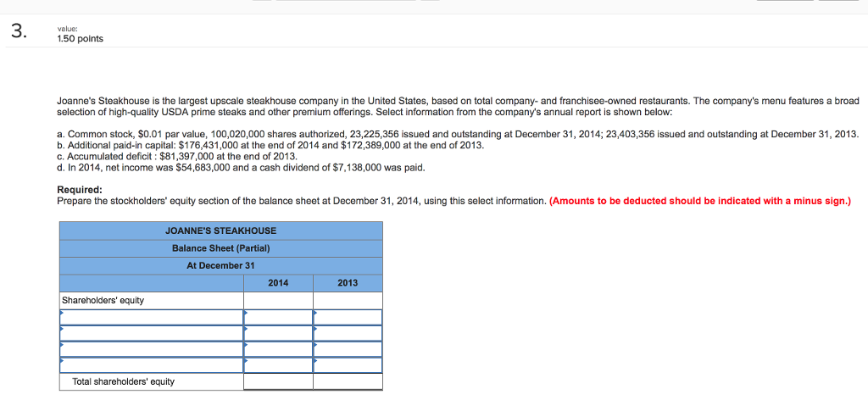
Task: Select 2014 amount cell in fourth account row
Action: tap(278, 365)
